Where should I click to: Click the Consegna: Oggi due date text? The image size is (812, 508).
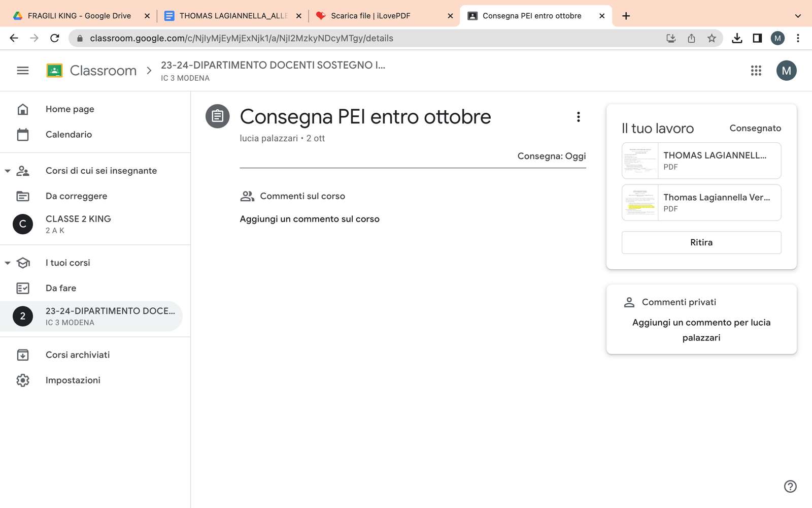tap(552, 156)
